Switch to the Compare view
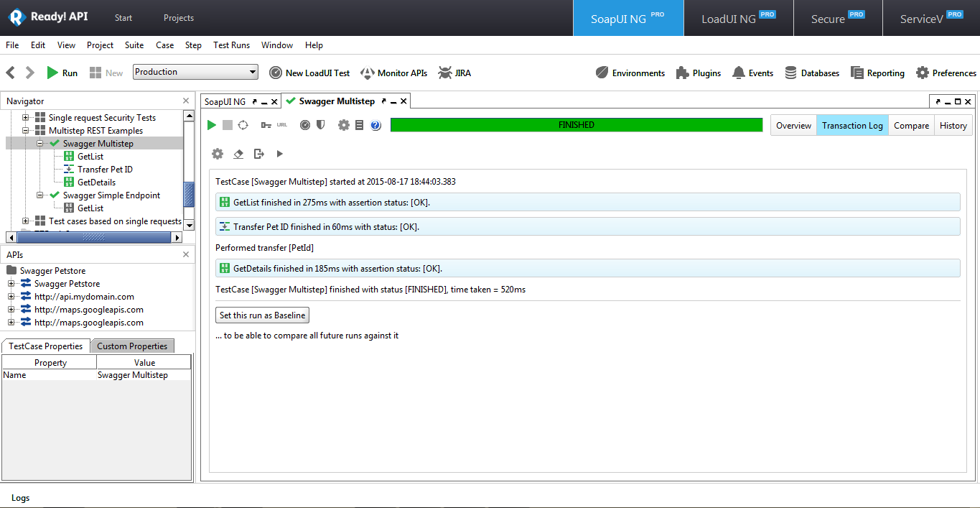Screen dimensions: 980x508 [911, 126]
